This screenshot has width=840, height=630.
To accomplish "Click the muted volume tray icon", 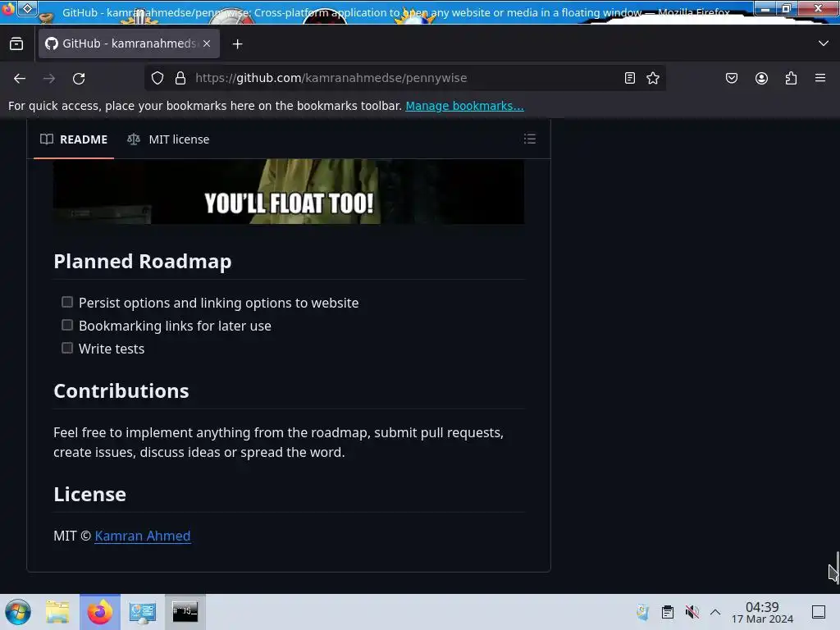I will [x=692, y=612].
